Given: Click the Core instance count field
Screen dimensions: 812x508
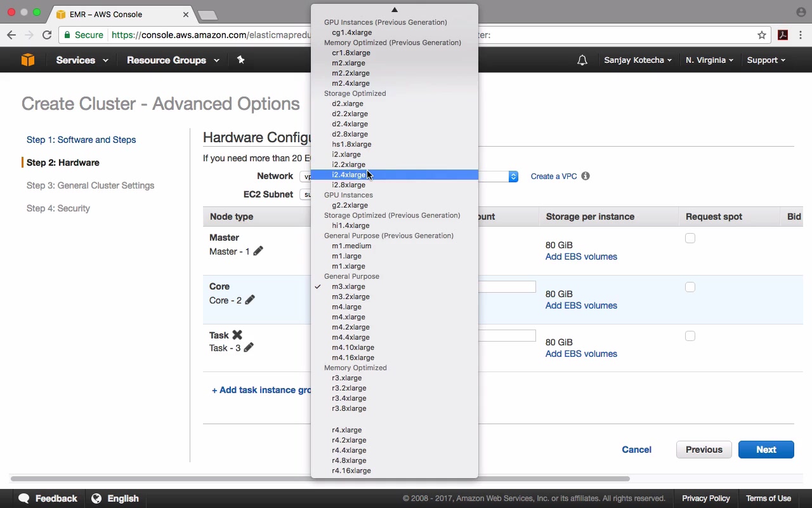Looking at the screenshot, I should coord(507,287).
